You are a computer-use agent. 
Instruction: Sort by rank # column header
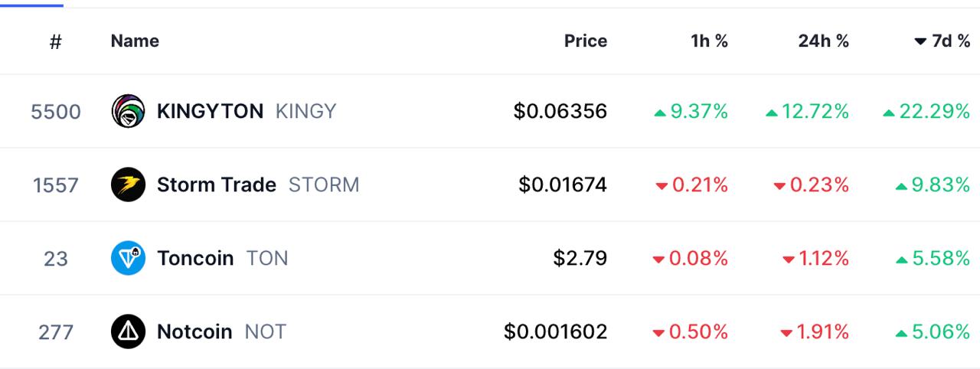tap(55, 42)
